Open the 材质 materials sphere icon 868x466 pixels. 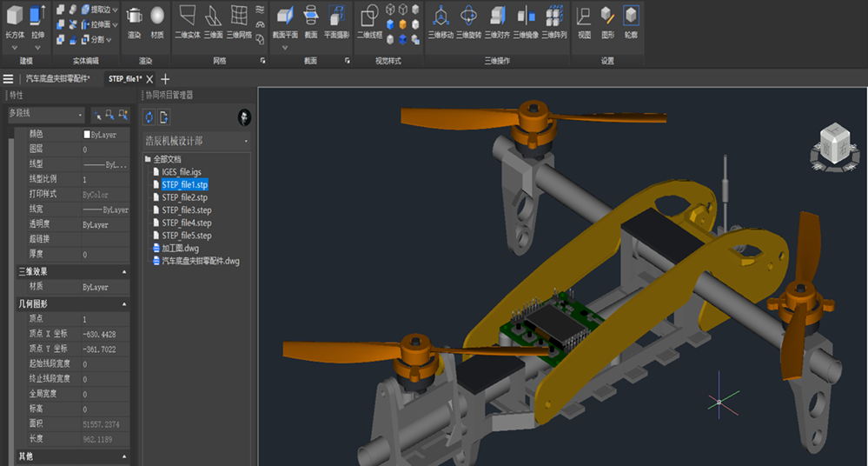pos(157,21)
